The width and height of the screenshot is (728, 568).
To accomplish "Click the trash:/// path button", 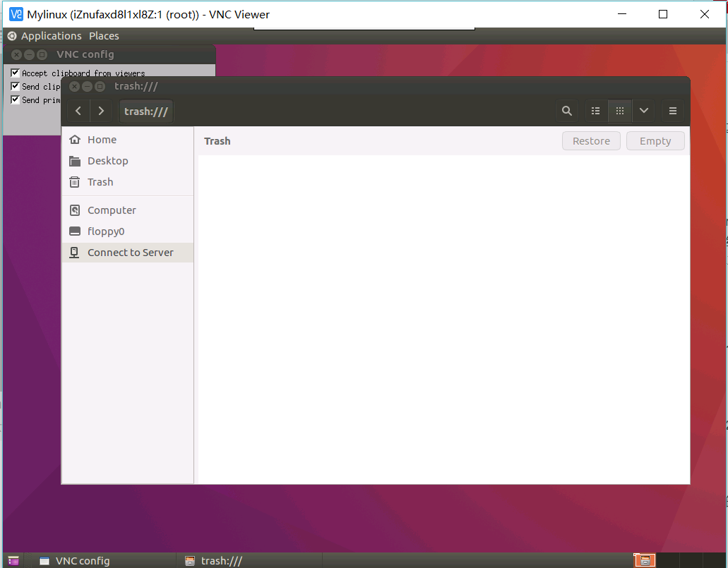I will (x=146, y=111).
